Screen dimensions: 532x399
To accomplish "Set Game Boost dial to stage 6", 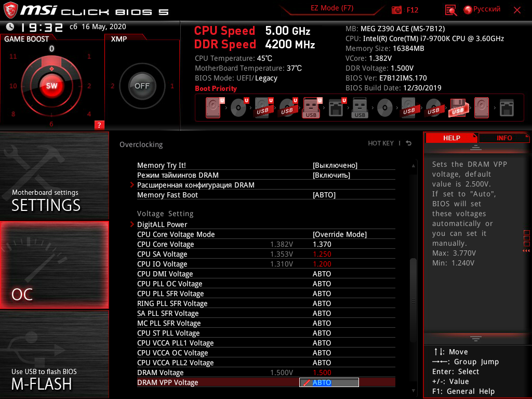I will coord(51,124).
